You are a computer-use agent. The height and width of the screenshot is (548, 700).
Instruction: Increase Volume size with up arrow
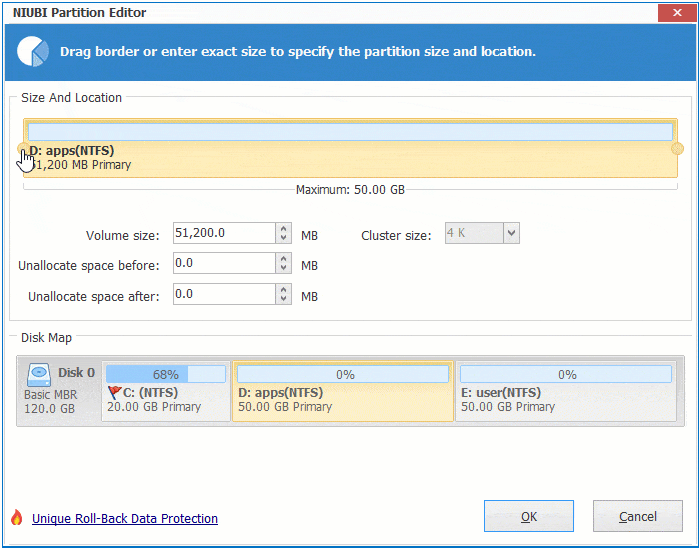point(283,228)
